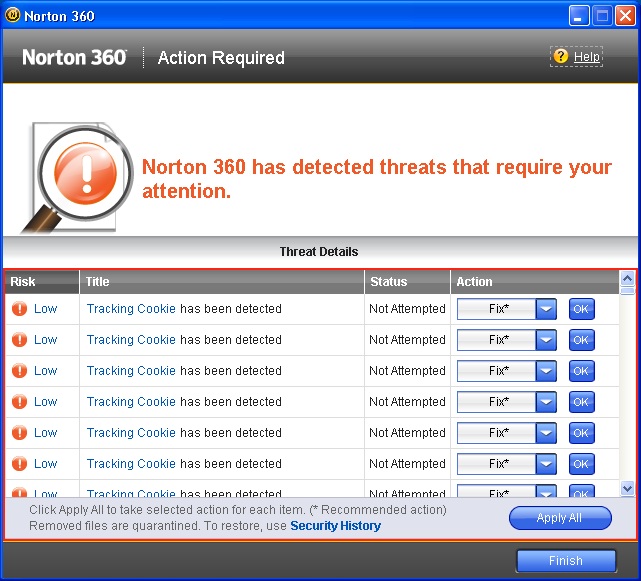641x581 pixels.
Task: Click the red risk icon in sixth threat row
Action: click(19, 464)
